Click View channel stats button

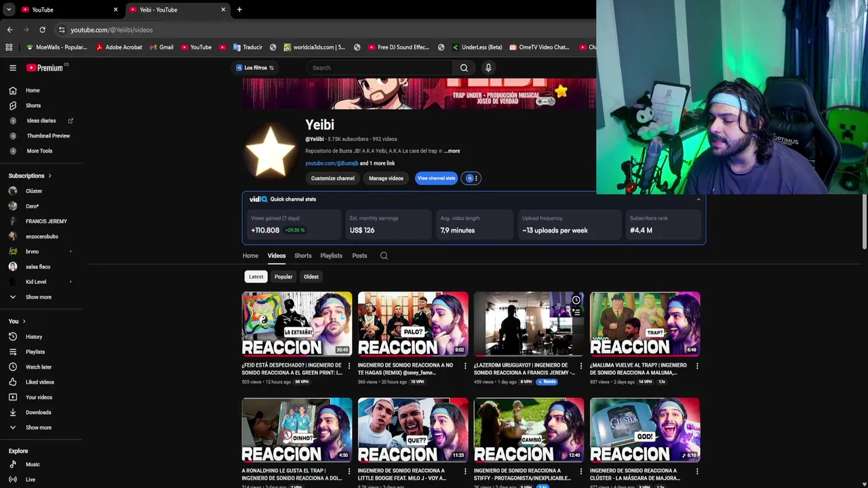click(436, 178)
